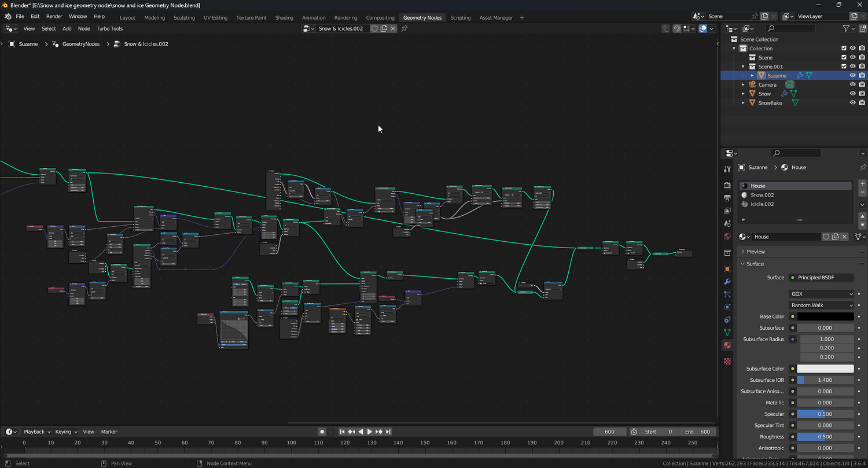The image size is (868, 468).
Task: Expand the Suzanne object in outliner
Action: (752, 75)
